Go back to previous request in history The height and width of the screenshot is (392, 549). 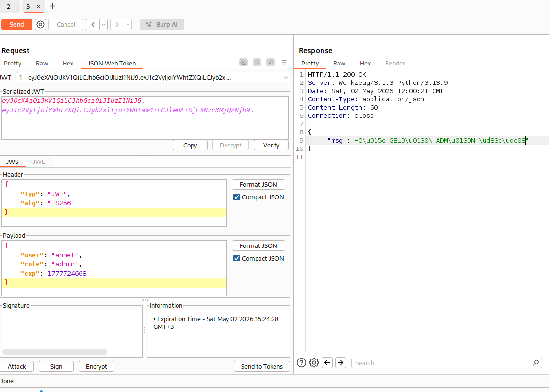click(93, 25)
